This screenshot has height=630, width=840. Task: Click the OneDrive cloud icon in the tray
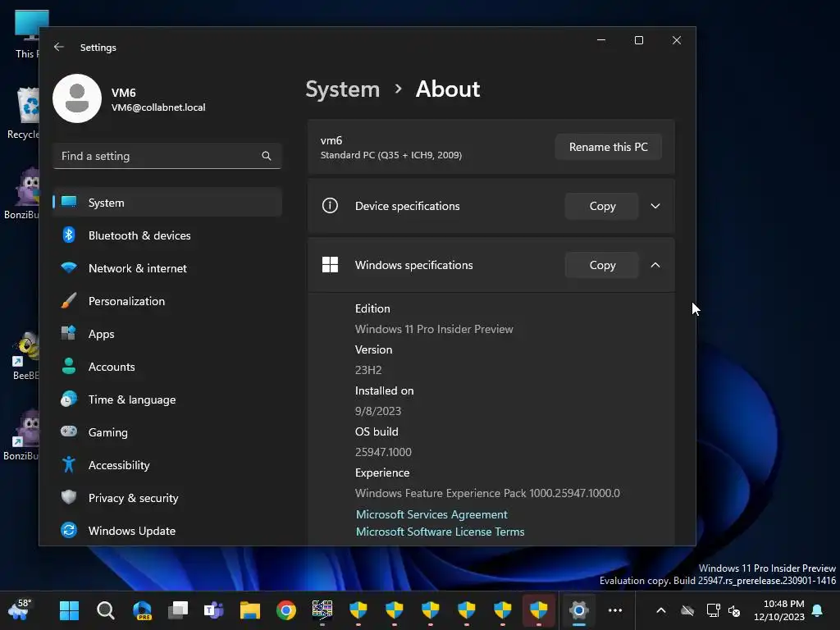(x=687, y=610)
